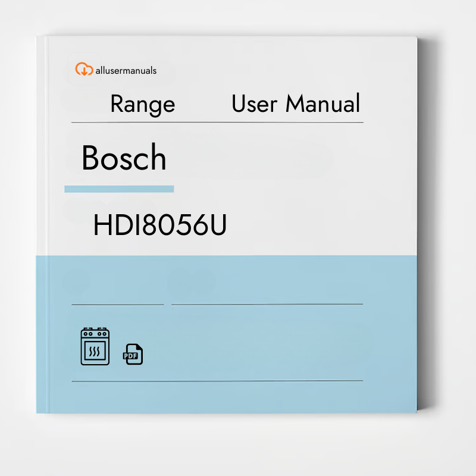Click the "Bosch" brand name
476x476 pixels.
(124, 158)
